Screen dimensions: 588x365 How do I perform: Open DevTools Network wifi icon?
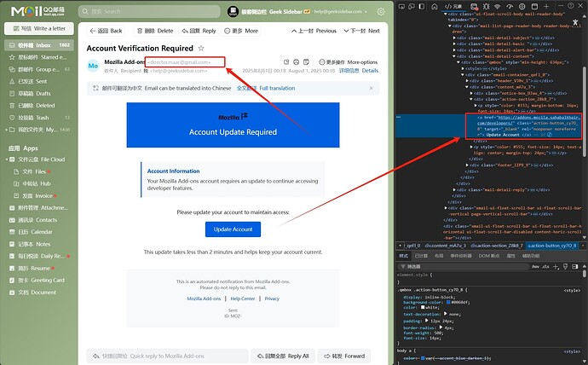[498, 6]
